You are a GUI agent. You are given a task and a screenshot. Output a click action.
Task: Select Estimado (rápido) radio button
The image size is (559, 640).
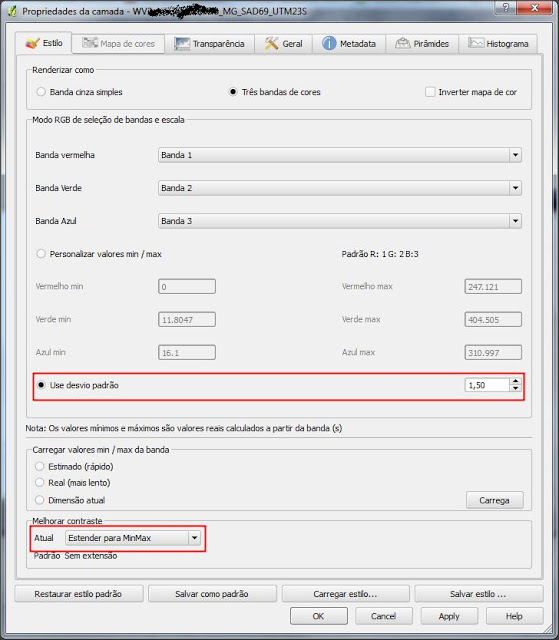tap(40, 466)
